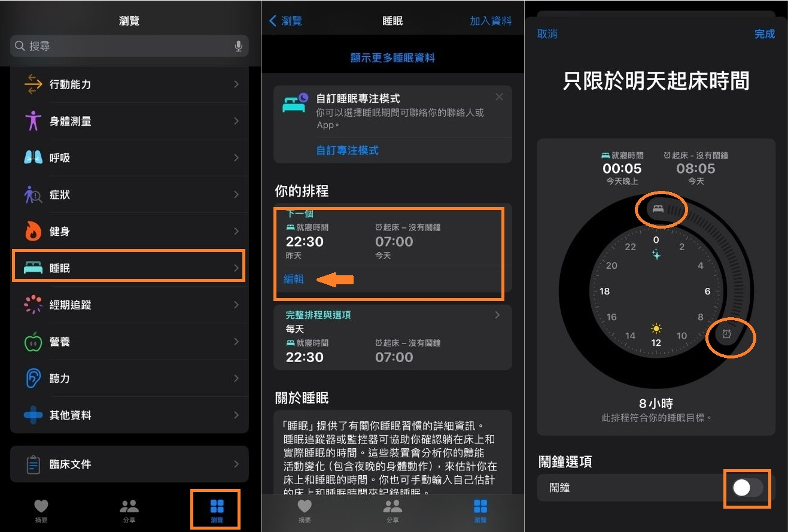Tap the 聽力 row label
Image resolution: width=788 pixels, height=532 pixels.
coord(60,378)
